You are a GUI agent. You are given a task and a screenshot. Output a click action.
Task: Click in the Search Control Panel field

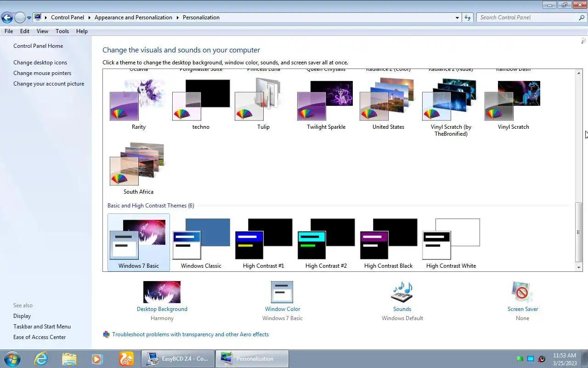[526, 17]
